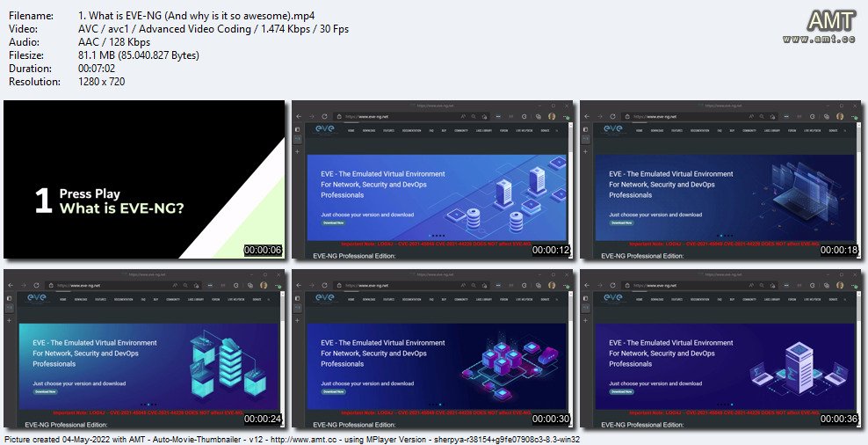Click the browser back arrow in 00:00:18 thumbnail
Screen dimensions: 868x445
(588, 117)
